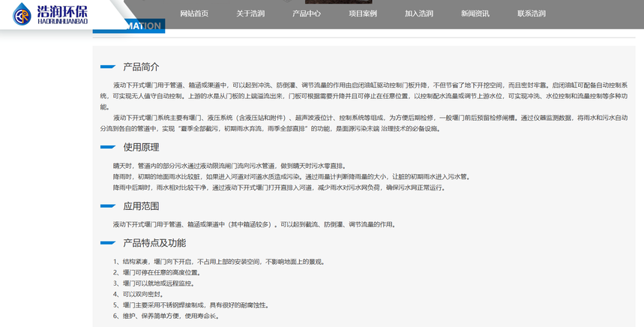Open the 关于浩润 menu item

coord(250,13)
